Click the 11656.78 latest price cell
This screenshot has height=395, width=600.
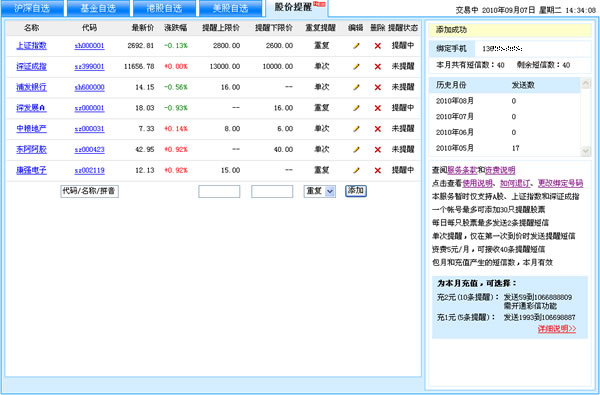pyautogui.click(x=139, y=67)
